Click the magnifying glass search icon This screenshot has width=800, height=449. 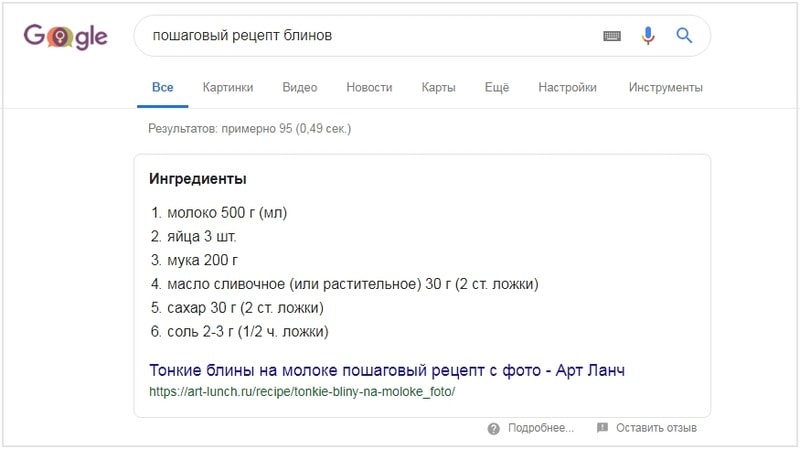pos(684,35)
